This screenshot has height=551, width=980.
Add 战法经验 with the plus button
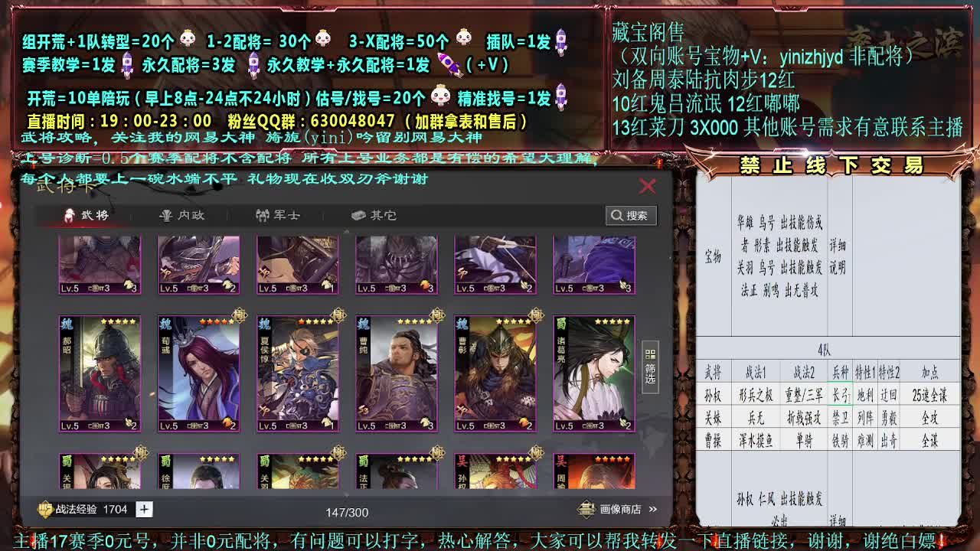(x=145, y=509)
